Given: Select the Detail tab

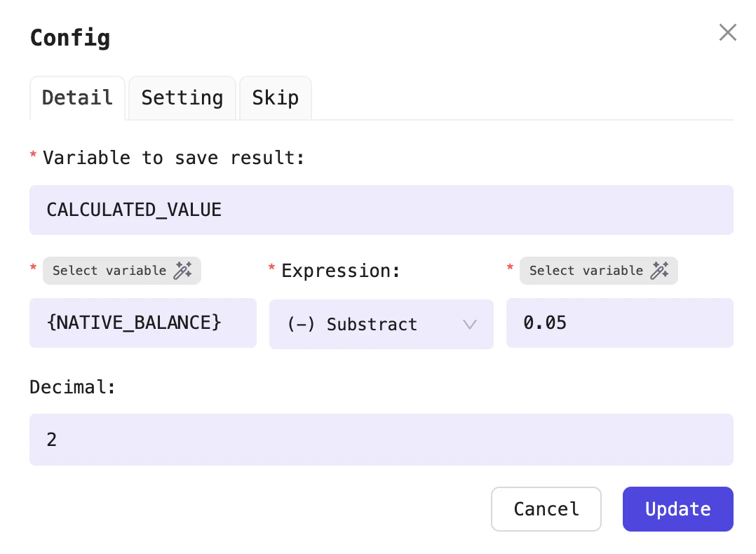Looking at the screenshot, I should pyautogui.click(x=77, y=97).
